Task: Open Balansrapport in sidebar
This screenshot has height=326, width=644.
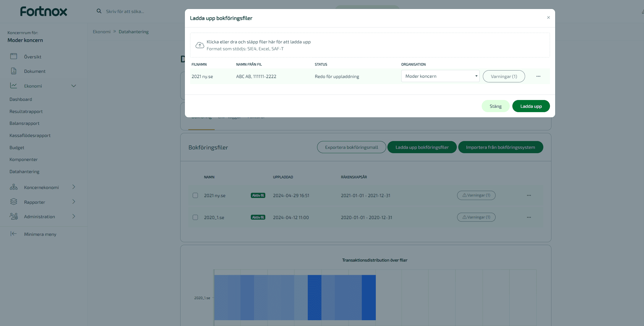Action: (x=24, y=123)
